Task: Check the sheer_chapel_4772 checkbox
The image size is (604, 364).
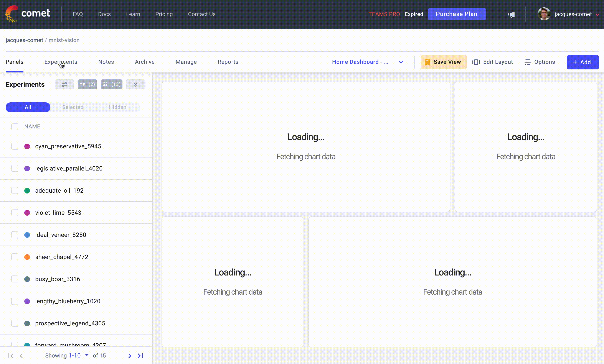Action: click(15, 257)
